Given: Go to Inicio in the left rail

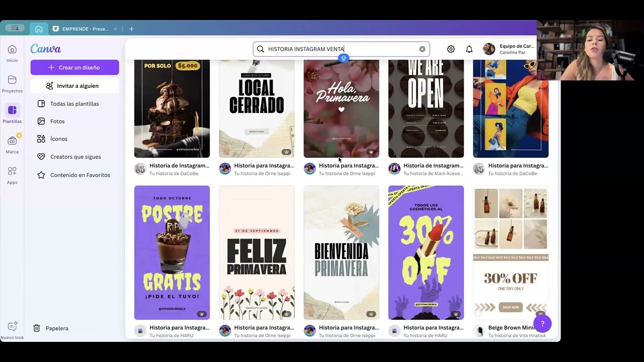Looking at the screenshot, I should (x=12, y=53).
